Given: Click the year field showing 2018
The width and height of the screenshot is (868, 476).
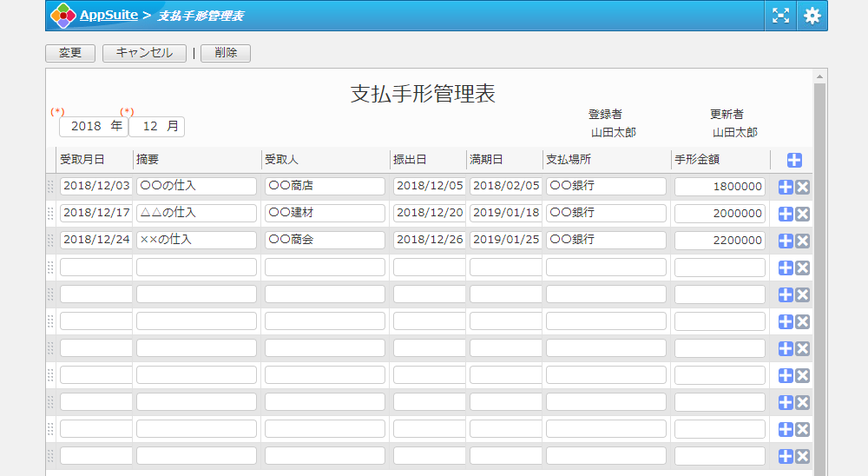Looking at the screenshot, I should click(x=93, y=127).
